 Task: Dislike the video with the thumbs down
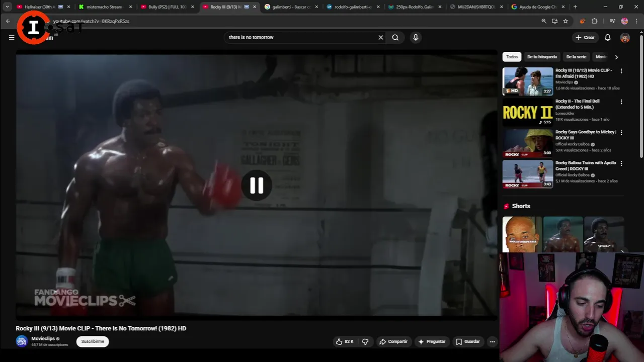[365, 341]
